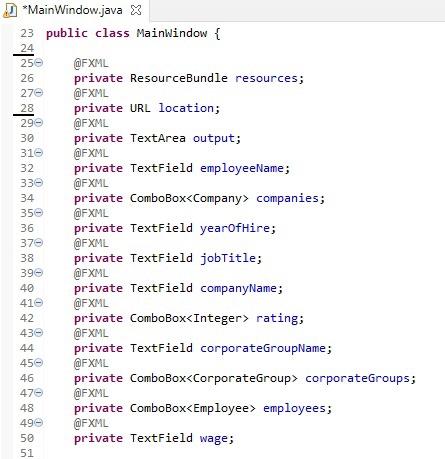This screenshot has height=459, width=445.
Task: Click the variable 'employees' on line 48
Action: (294, 408)
